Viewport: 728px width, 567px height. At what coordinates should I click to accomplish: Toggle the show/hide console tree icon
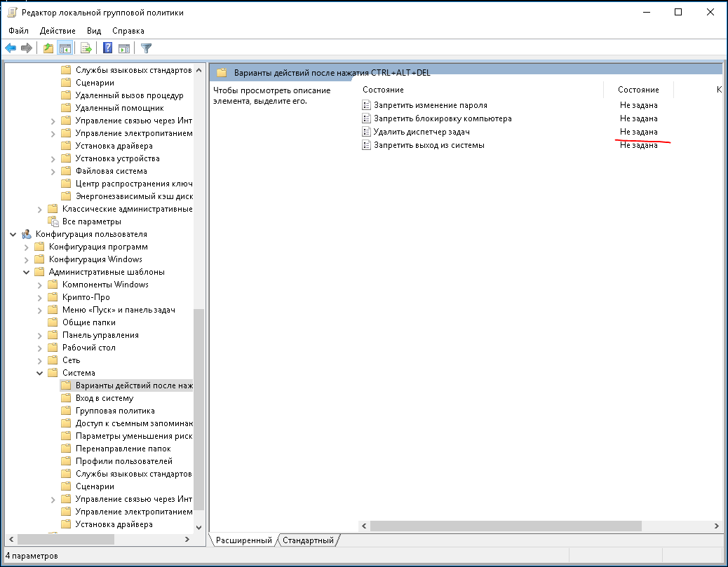65,48
